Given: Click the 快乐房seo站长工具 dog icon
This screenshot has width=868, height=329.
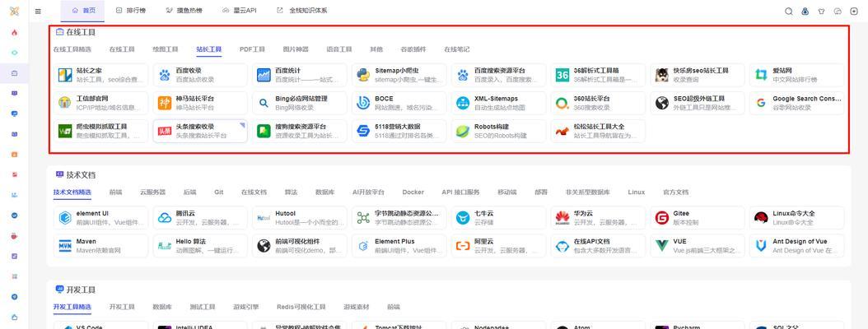Looking at the screenshot, I should (x=662, y=75).
